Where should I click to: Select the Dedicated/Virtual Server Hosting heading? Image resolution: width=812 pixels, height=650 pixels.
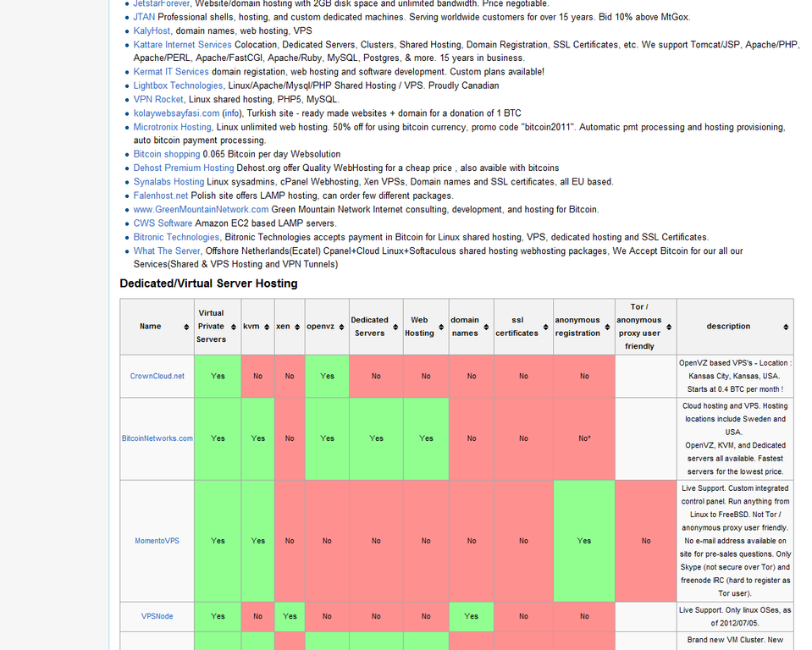tap(208, 284)
